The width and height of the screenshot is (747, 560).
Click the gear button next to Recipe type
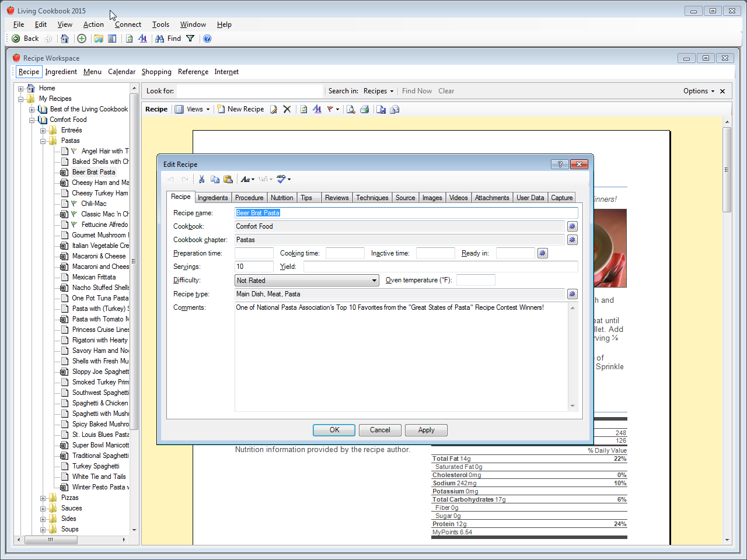(x=572, y=294)
